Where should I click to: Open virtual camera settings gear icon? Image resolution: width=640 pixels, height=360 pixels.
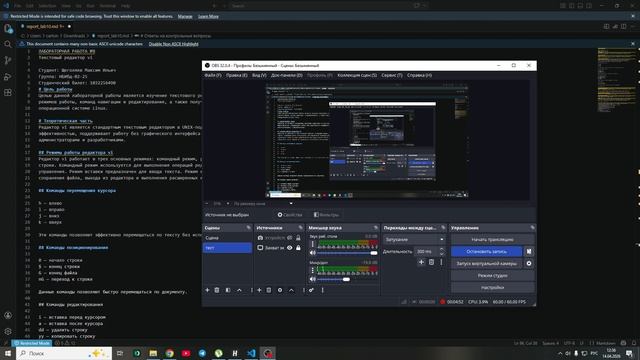pos(529,264)
